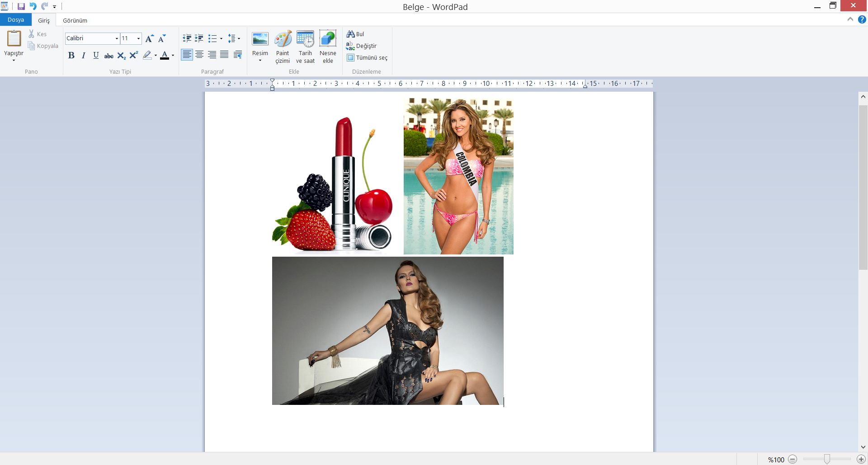Screen dimensions: 868x465
Task: Open the font size 11 dropdown
Action: pos(138,38)
